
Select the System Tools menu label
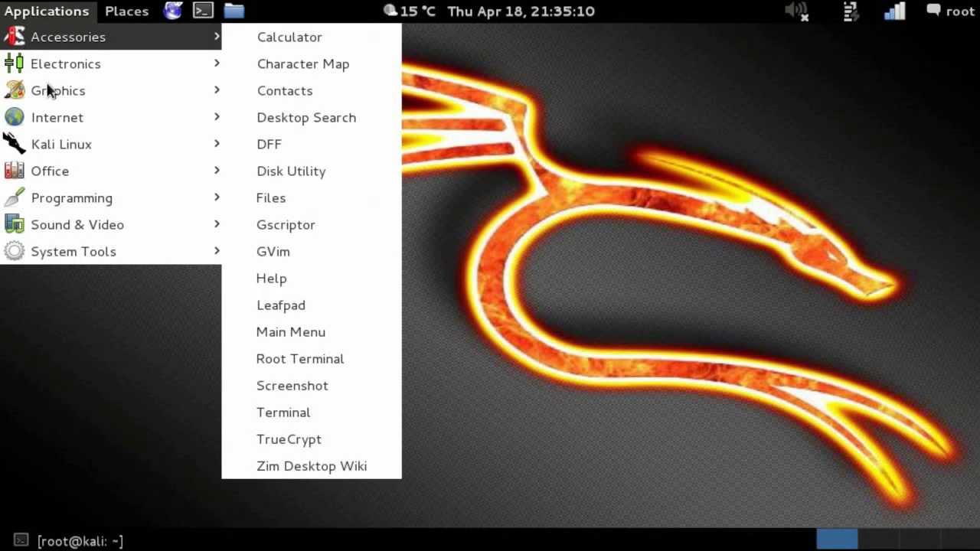(73, 252)
